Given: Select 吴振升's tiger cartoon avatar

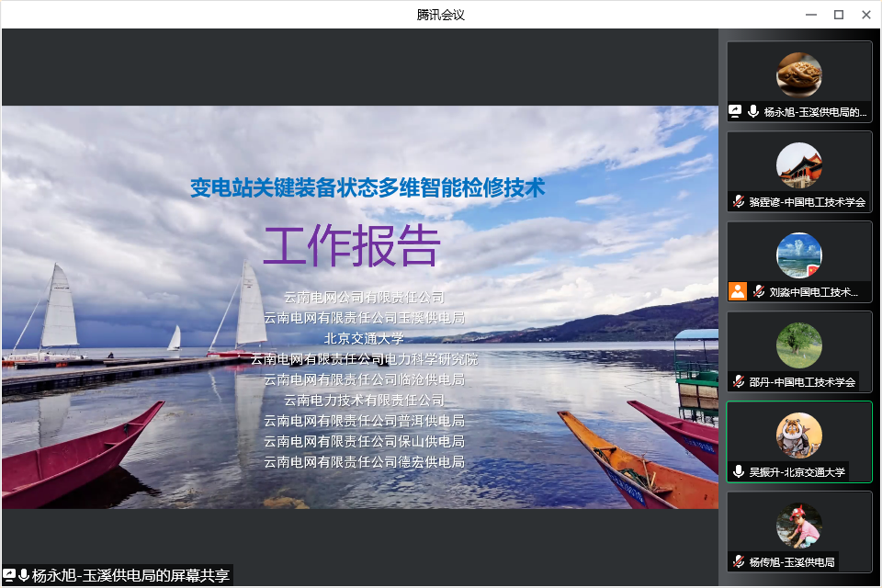Looking at the screenshot, I should tap(798, 435).
